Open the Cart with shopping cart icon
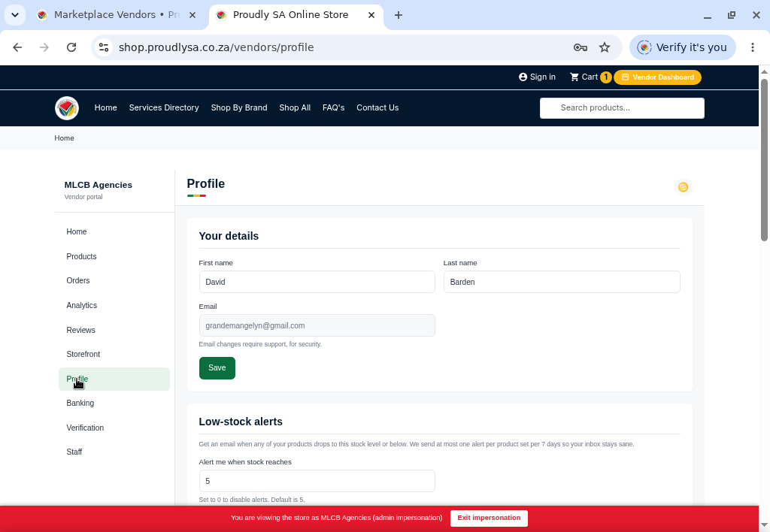770x532 pixels. 590,77
